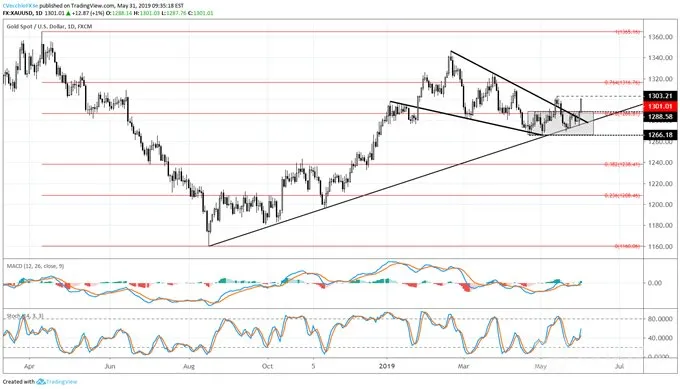
Task: Click the Jul label on the time axis
Action: (x=619, y=366)
